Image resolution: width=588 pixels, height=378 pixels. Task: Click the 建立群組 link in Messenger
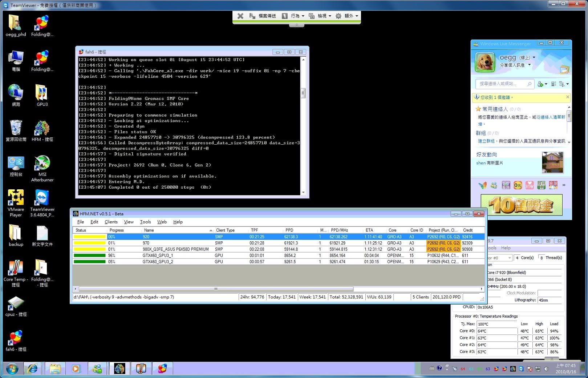tap(486, 141)
